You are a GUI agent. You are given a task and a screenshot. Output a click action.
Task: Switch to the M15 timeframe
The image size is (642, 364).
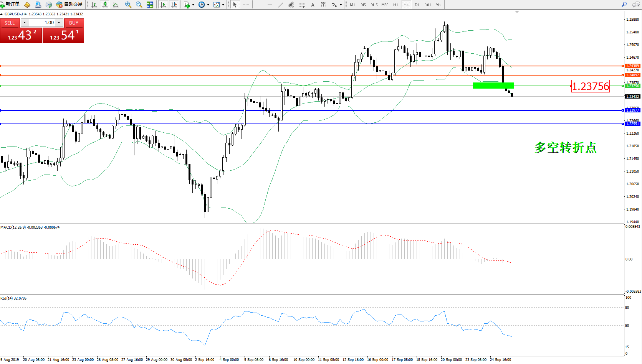pos(374,5)
